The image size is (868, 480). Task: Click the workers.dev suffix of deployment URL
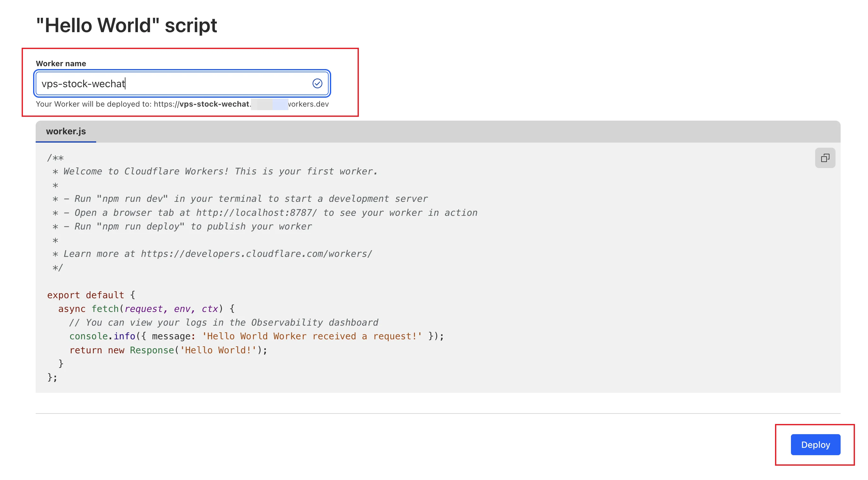pyautogui.click(x=308, y=104)
